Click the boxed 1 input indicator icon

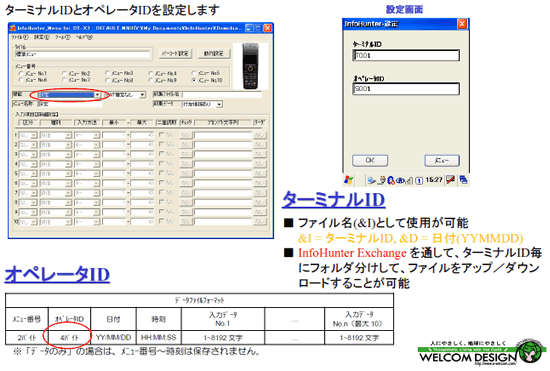[x=419, y=181]
